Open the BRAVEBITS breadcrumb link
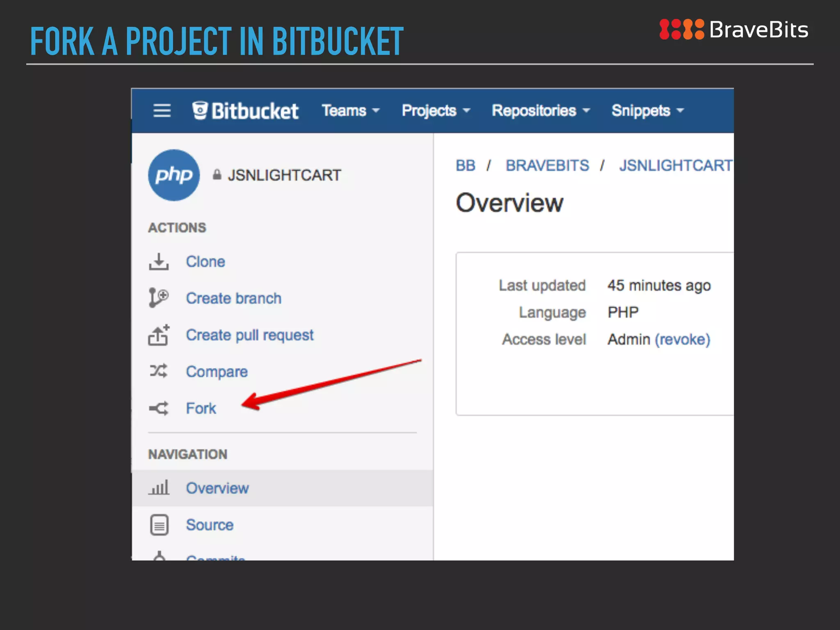This screenshot has height=630, width=840. (547, 166)
